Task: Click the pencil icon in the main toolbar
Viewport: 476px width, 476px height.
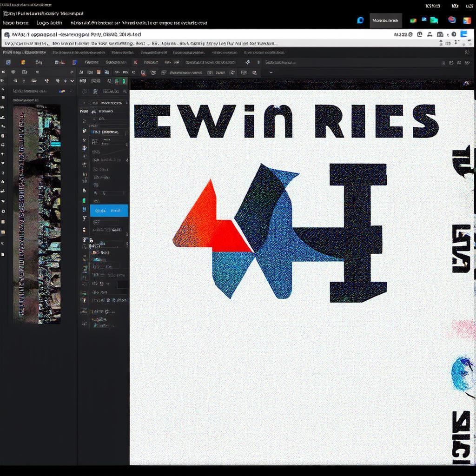Action: [x=248, y=62]
